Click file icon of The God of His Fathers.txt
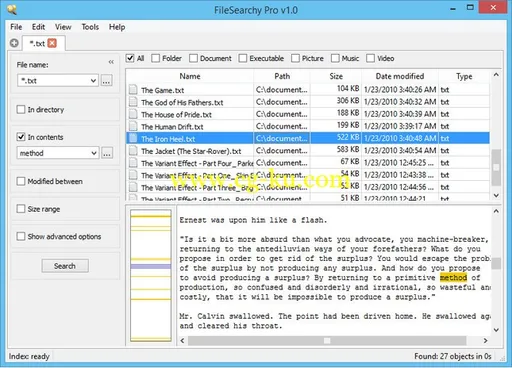This screenshot has width=512, height=368. [133, 102]
